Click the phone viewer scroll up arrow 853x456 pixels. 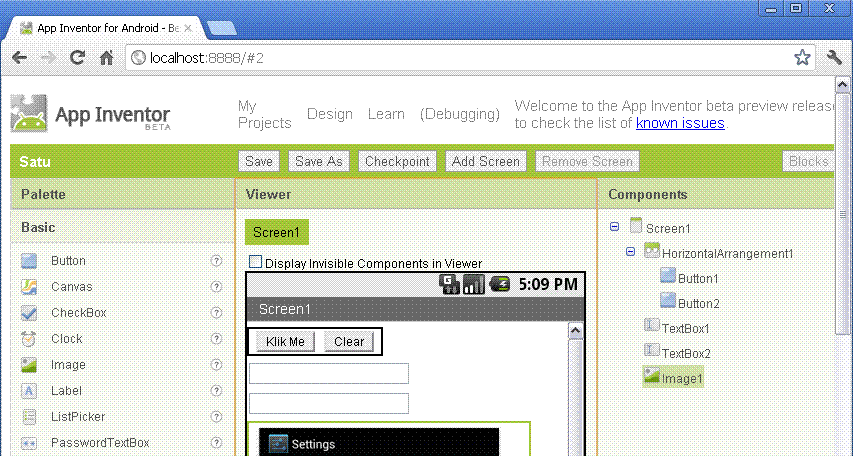[576, 331]
